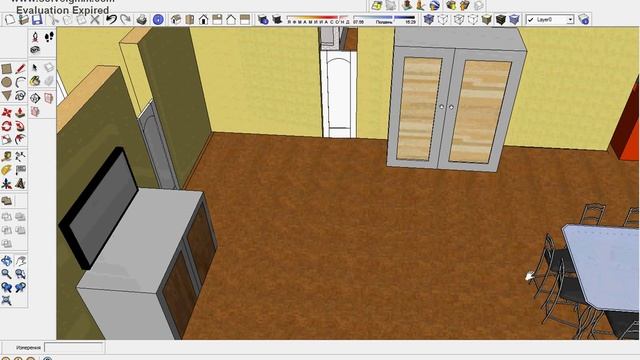The width and height of the screenshot is (640, 360).
Task: Toggle Back Edges face style
Action: pyautogui.click(x=443, y=19)
